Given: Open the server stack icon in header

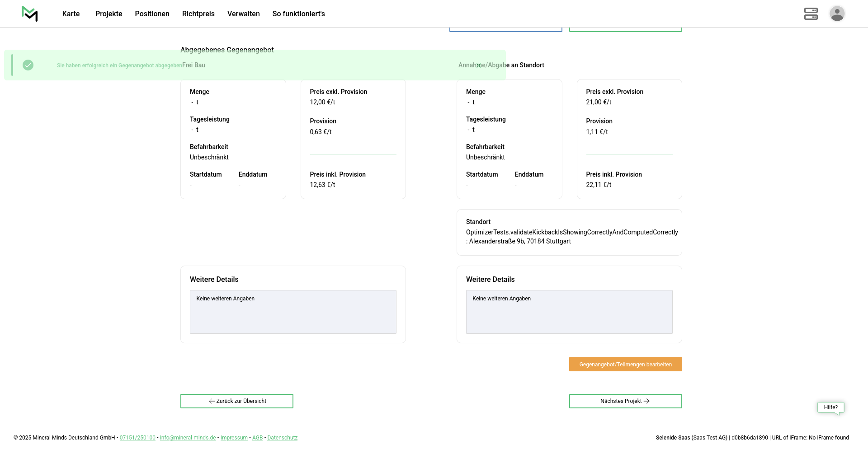Looking at the screenshot, I should (x=811, y=14).
